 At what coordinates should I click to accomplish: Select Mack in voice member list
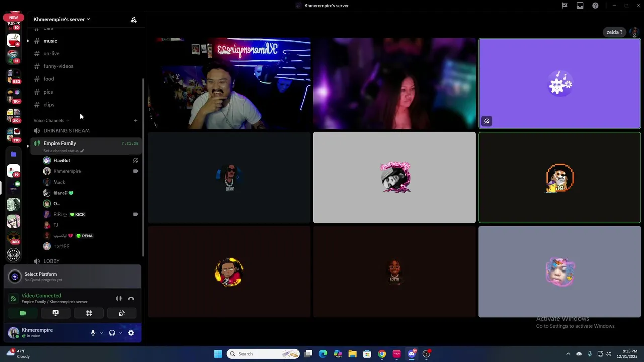pos(91,182)
